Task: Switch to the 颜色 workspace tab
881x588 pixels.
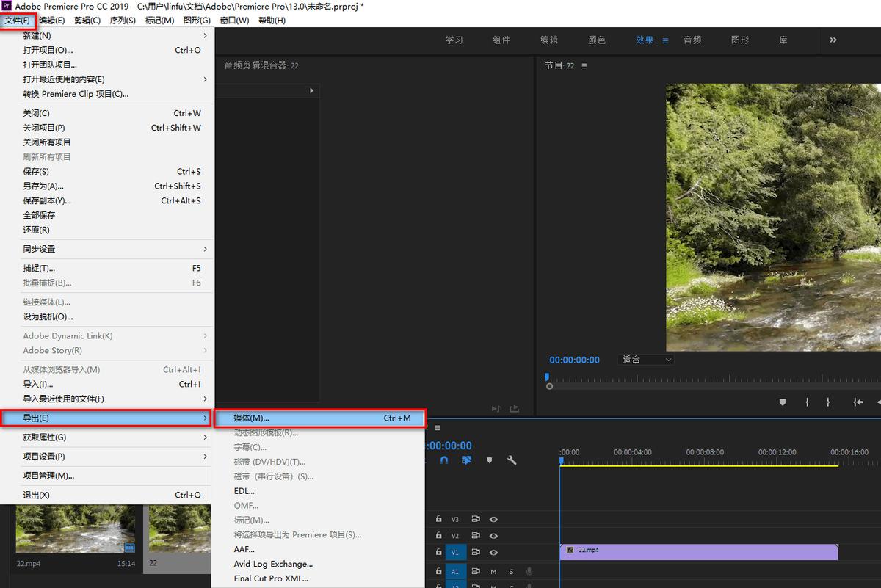Action: 597,40
